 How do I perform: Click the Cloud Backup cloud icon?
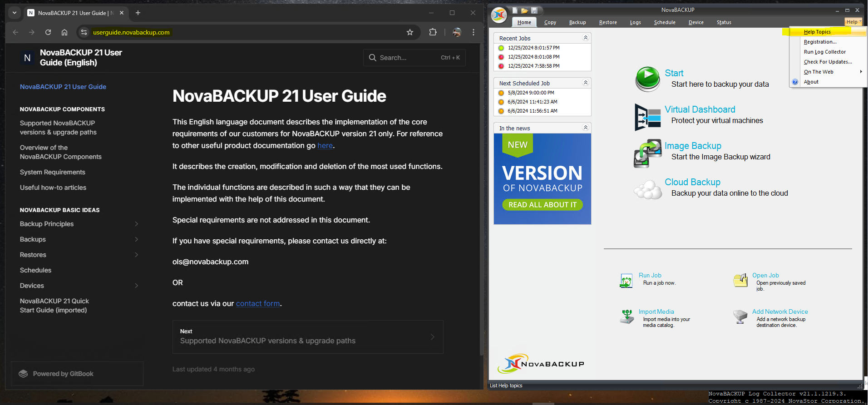(648, 190)
